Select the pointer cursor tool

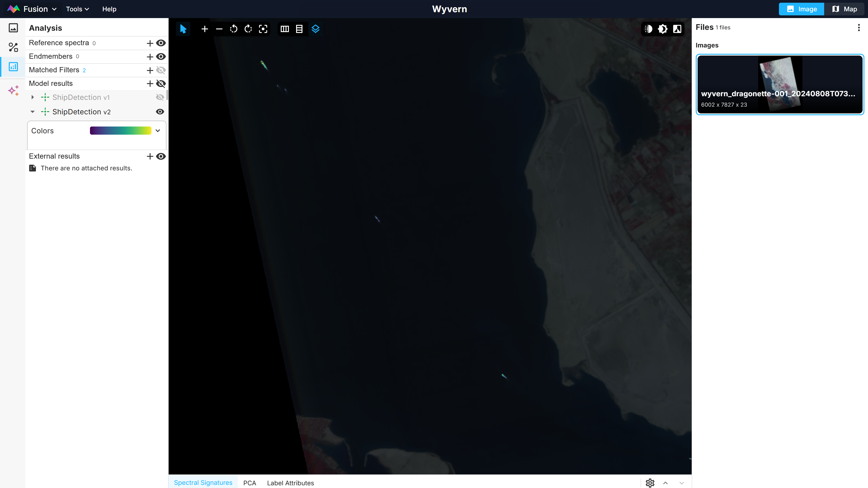coord(183,29)
